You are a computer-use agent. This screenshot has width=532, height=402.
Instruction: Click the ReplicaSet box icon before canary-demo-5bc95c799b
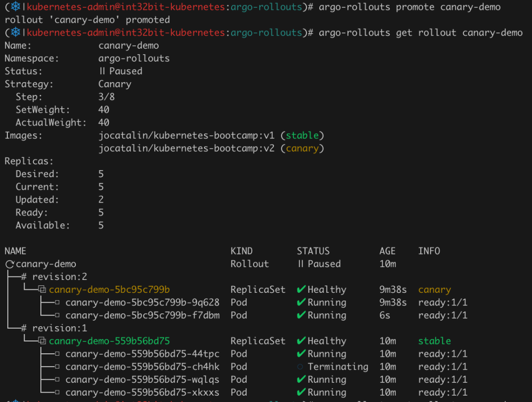click(x=42, y=290)
